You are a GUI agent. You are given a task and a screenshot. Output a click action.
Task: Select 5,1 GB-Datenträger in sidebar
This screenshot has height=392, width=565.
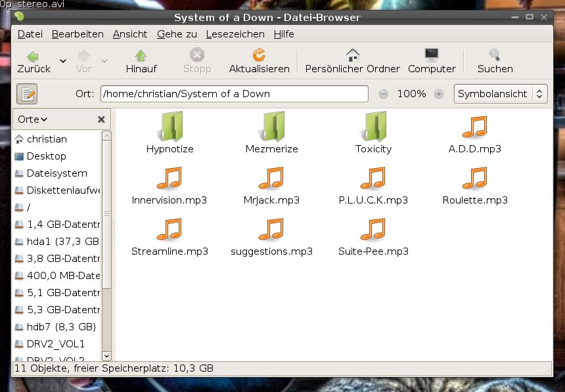tap(56, 293)
